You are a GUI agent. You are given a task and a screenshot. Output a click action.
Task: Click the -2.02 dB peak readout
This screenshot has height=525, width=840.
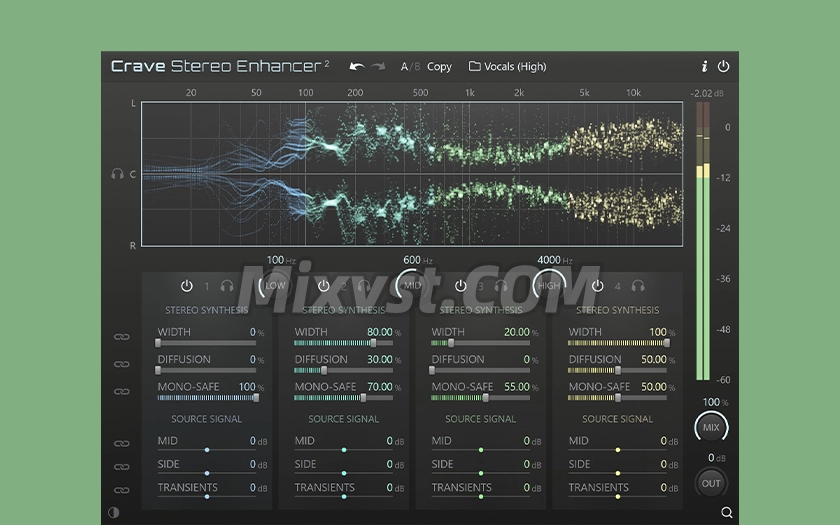coord(707,93)
